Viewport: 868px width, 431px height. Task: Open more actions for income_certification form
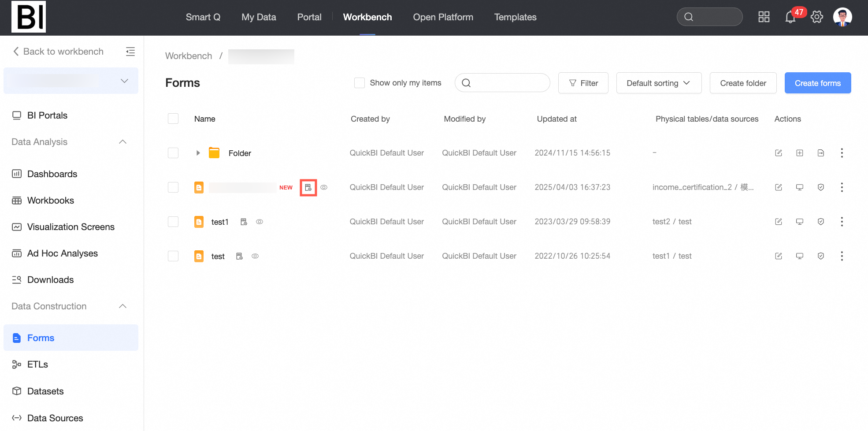[x=842, y=187]
